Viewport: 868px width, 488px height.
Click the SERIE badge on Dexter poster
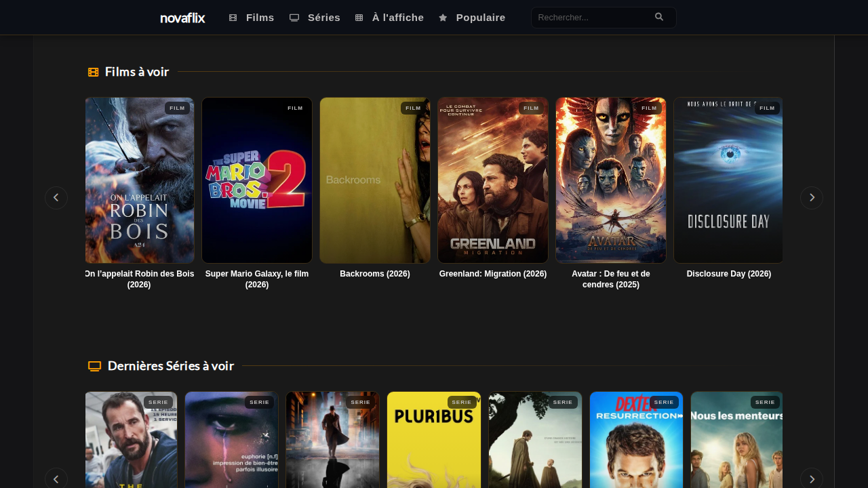(664, 403)
